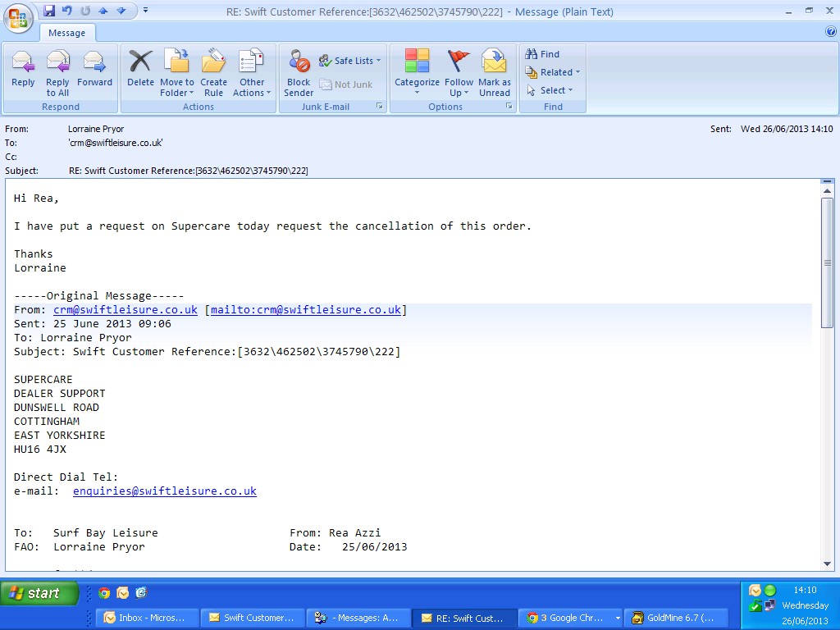Click the third Quick Launch icon

(141, 592)
